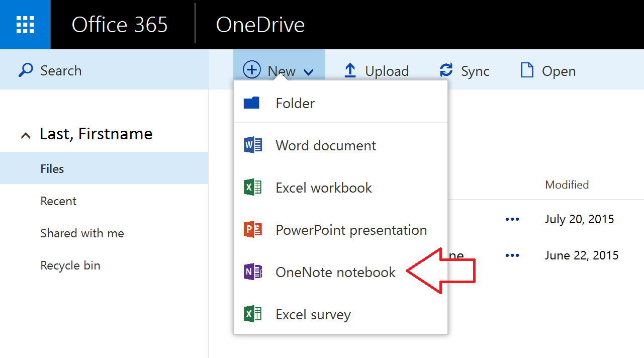
Task: Collapse the New dropdown chevron
Action: [309, 72]
